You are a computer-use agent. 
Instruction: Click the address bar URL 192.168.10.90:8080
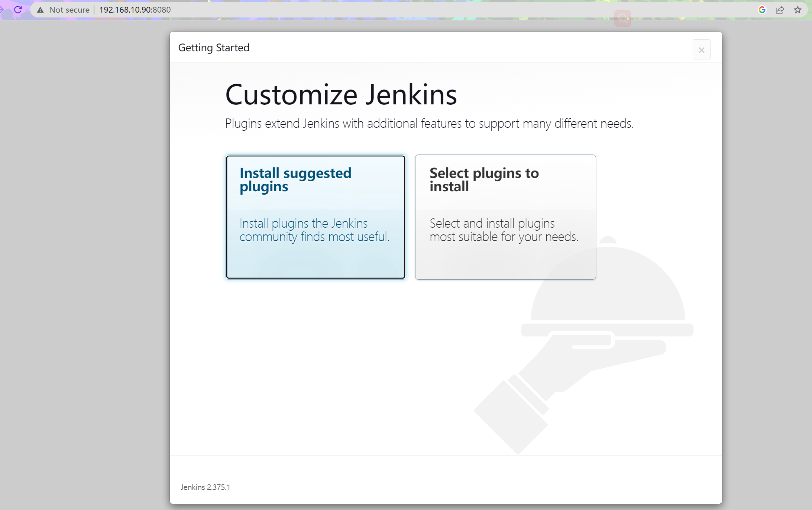coord(135,10)
